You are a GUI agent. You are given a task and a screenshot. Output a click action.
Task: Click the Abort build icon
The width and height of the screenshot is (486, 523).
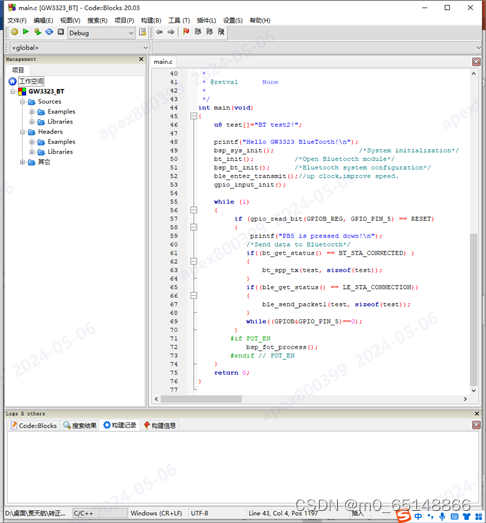[60, 32]
